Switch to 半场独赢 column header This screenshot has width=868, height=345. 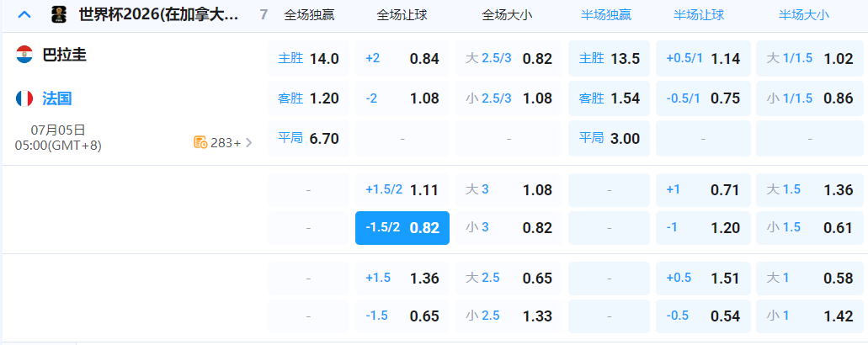coord(606,15)
